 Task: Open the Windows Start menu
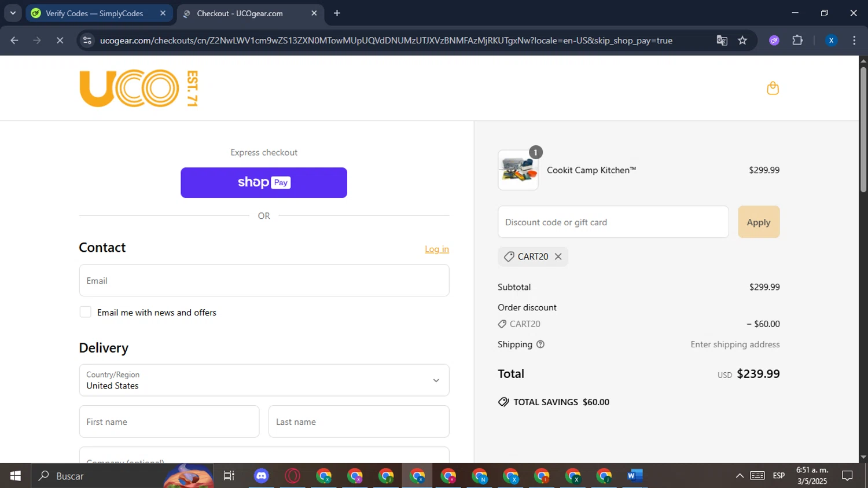pyautogui.click(x=15, y=476)
